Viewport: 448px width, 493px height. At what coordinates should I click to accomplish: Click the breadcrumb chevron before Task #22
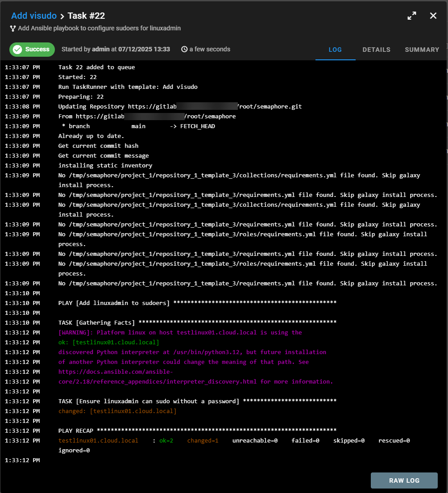point(62,16)
